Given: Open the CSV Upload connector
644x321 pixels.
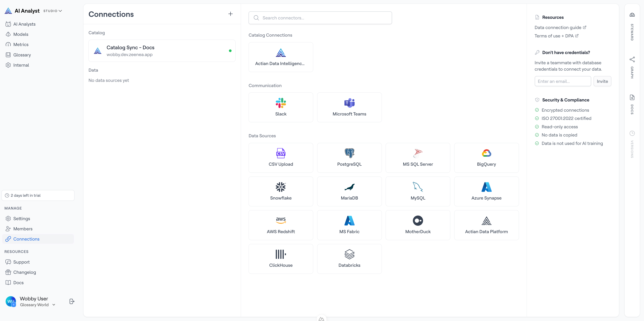Looking at the screenshot, I should 281,157.
